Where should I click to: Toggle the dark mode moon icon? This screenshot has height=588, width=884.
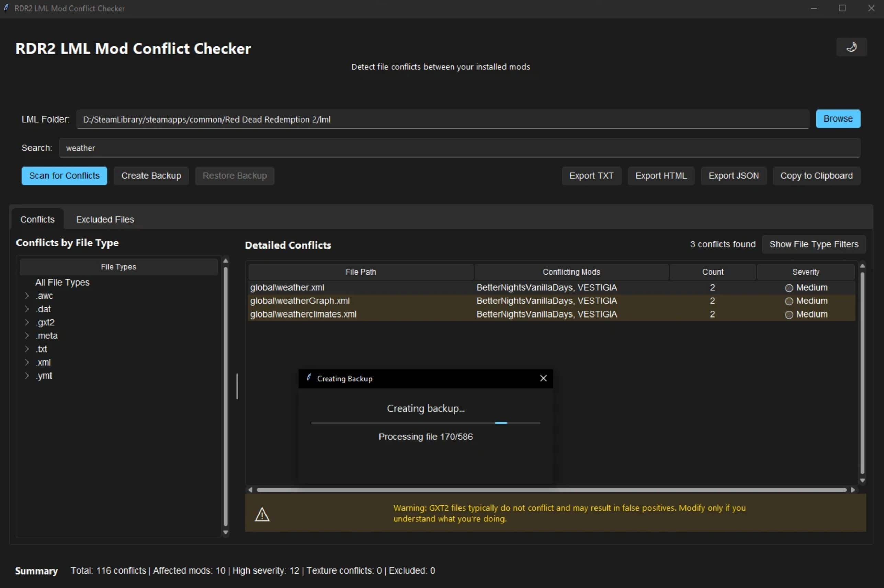(851, 47)
